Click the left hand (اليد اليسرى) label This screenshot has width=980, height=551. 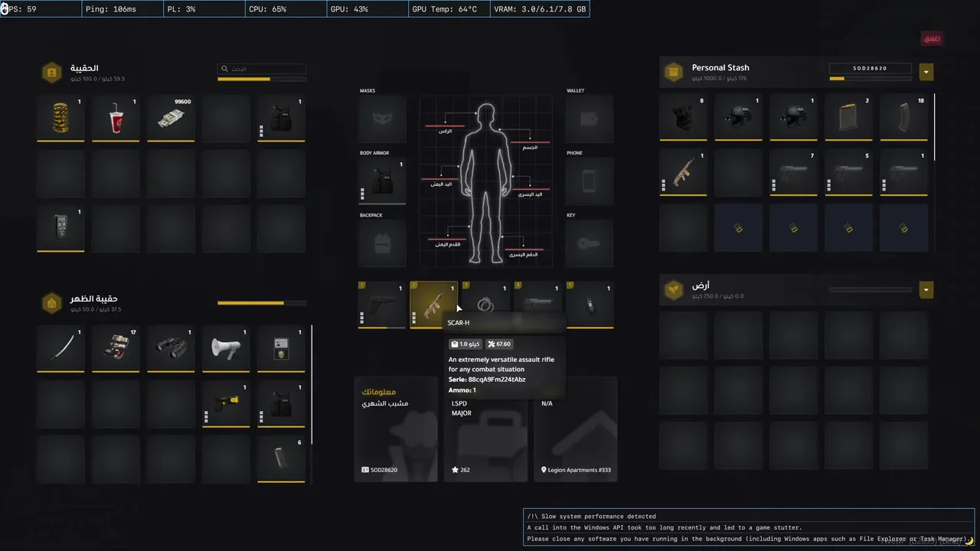(x=530, y=194)
